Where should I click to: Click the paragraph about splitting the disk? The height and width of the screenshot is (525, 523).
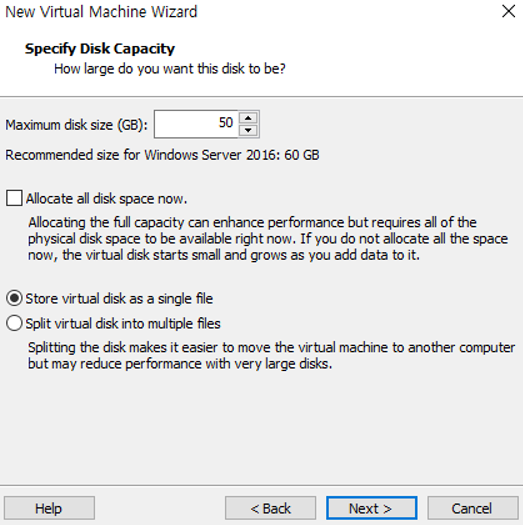(x=271, y=356)
